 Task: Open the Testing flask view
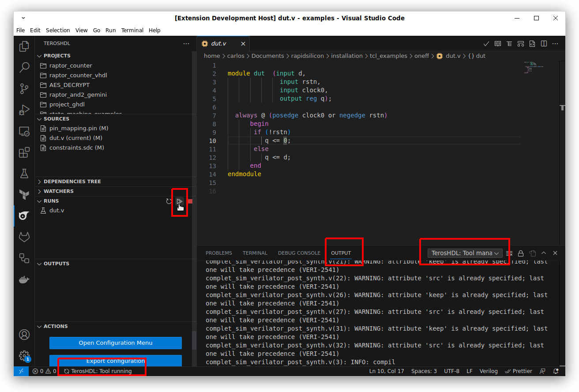coord(24,173)
